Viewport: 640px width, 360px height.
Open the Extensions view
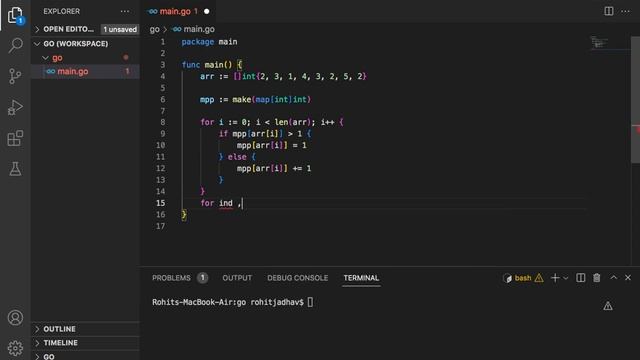click(x=15, y=138)
